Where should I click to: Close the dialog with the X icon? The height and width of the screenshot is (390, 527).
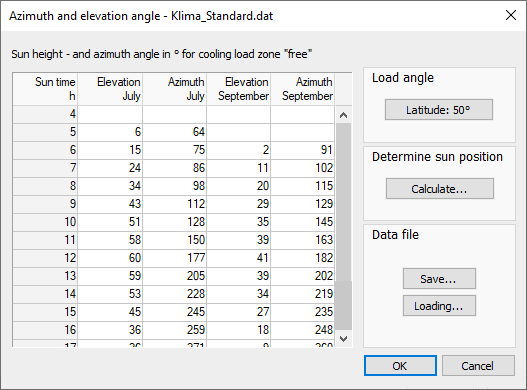(x=511, y=15)
